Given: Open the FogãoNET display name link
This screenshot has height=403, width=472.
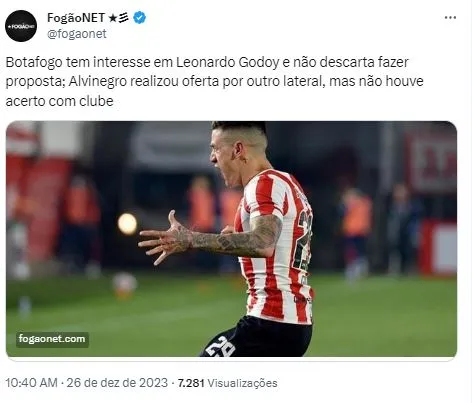Looking at the screenshot, I should tap(76, 18).
